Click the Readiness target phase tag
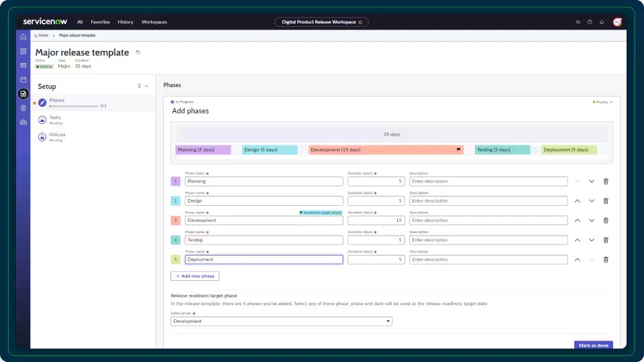The image size is (644, 362). [321, 213]
